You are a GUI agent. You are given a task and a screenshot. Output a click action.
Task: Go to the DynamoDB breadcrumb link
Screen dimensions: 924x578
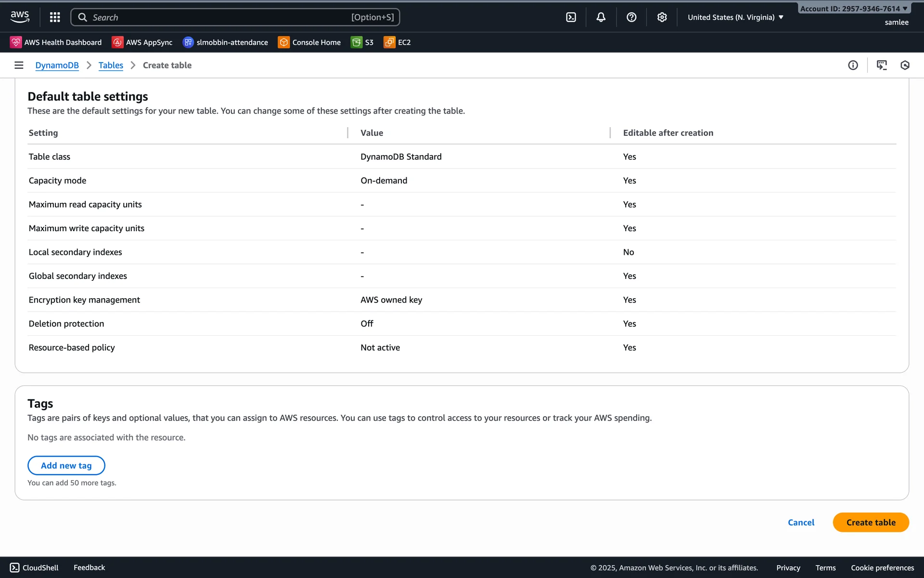pos(57,65)
